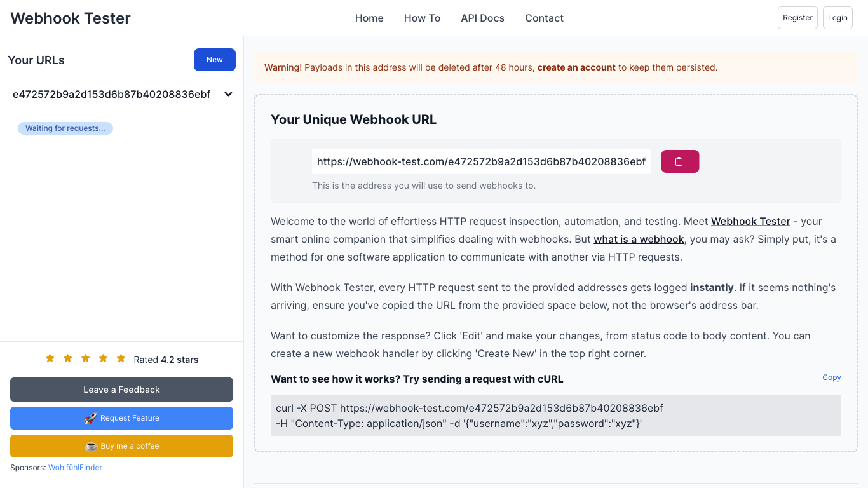Viewport: 868px width, 488px height.
Task: Click the coffee cup icon
Action: coord(91,446)
